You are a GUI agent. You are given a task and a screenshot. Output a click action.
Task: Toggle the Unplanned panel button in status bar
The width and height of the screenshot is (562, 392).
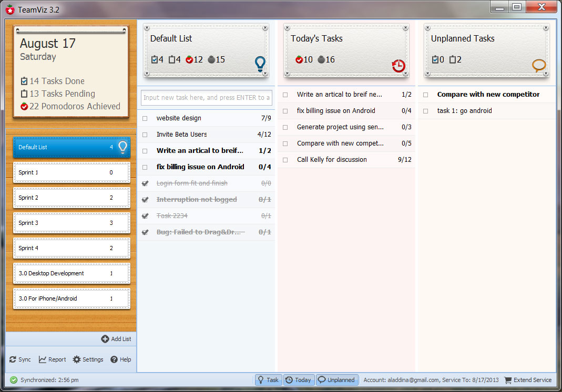(x=336, y=380)
